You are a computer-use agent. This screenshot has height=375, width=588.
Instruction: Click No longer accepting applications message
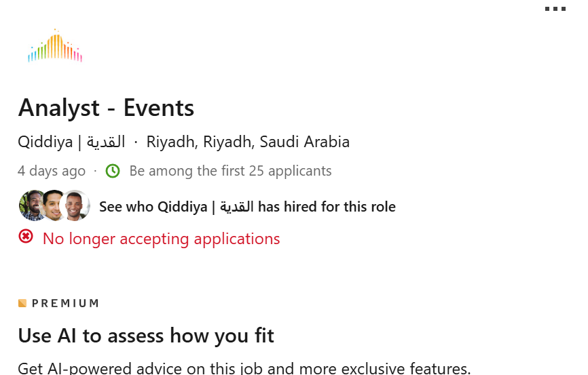(161, 239)
